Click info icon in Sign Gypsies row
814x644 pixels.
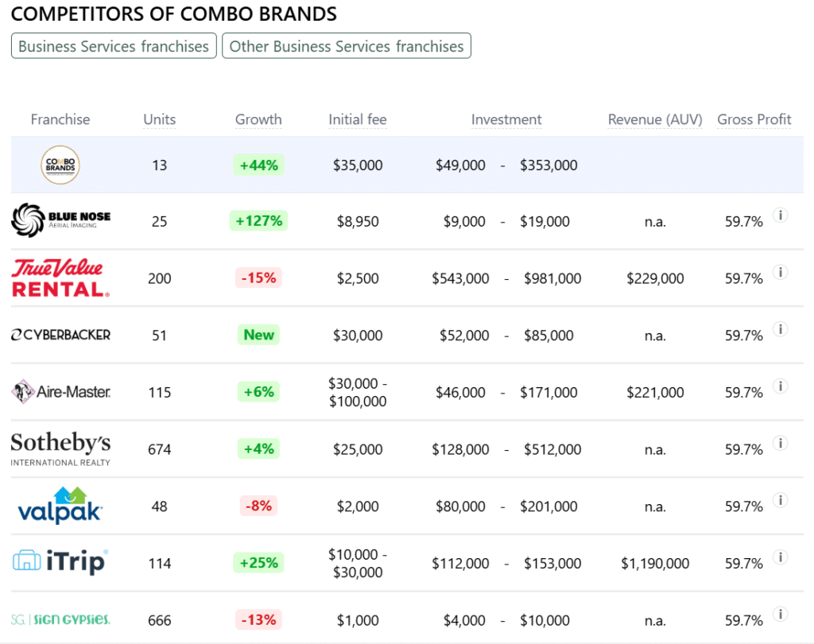point(781,614)
